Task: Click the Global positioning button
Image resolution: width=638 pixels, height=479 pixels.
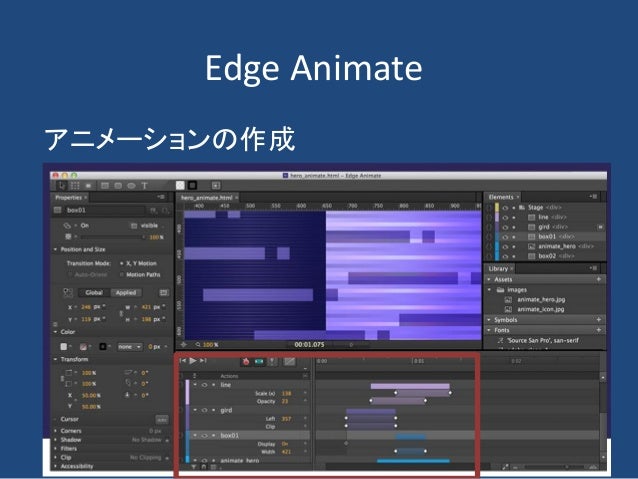Action: [94, 293]
